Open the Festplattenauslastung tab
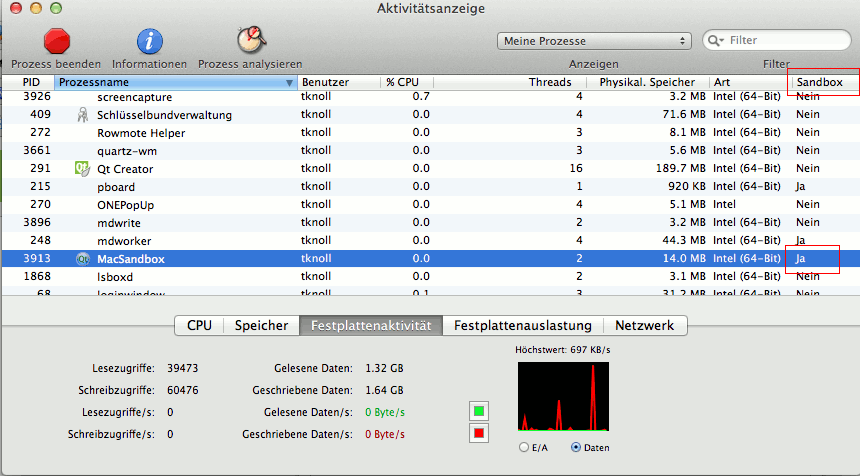 pos(522,325)
